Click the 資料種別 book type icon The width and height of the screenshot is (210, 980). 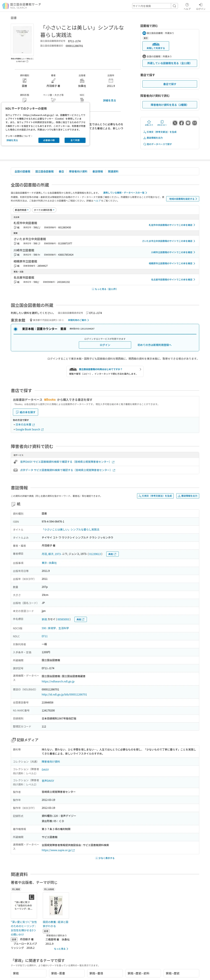click(x=24, y=81)
